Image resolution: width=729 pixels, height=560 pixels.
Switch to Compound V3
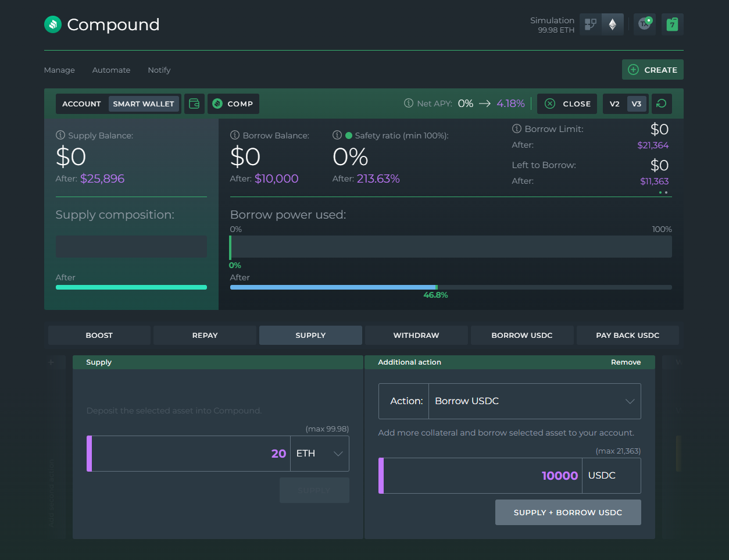tap(637, 104)
